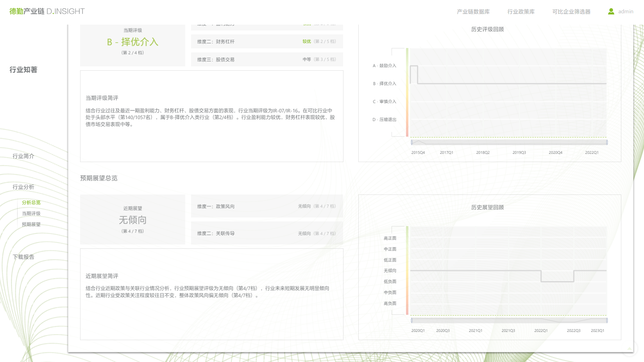Click the 2015Q4 tick on rating chart
This screenshot has height=362, width=644.
418,153
